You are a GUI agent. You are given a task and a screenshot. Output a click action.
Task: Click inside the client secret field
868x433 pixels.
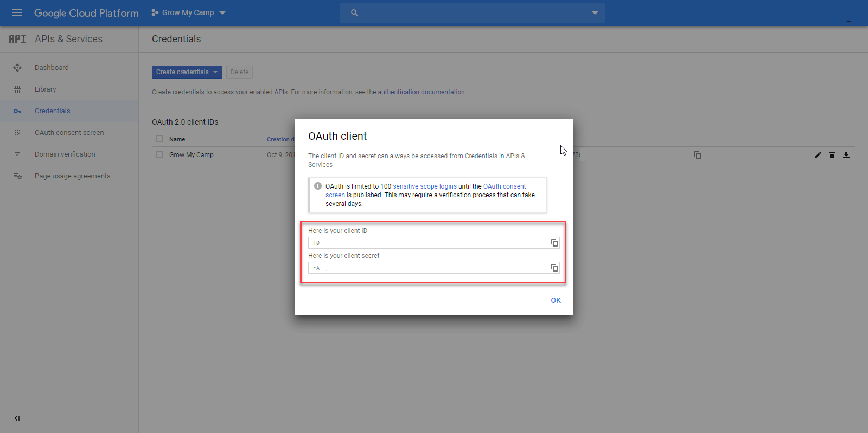429,268
